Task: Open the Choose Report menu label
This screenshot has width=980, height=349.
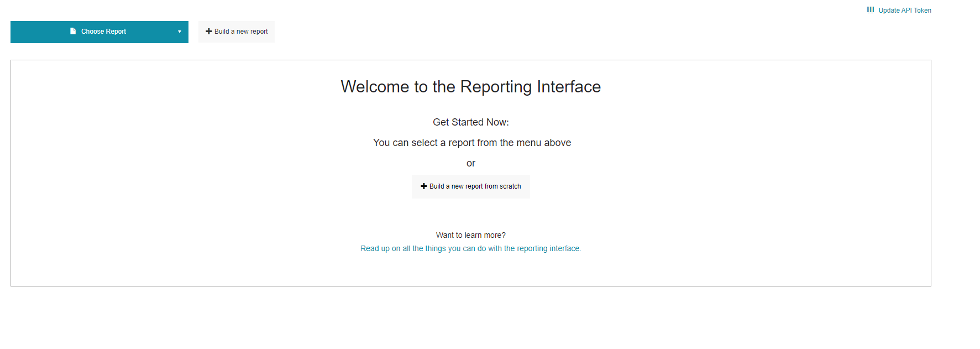Action: click(103, 32)
